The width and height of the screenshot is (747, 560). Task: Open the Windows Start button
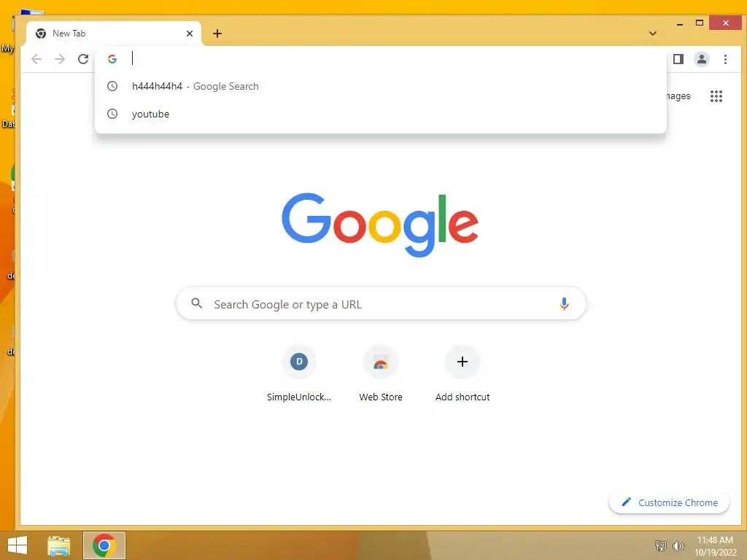[x=18, y=545]
